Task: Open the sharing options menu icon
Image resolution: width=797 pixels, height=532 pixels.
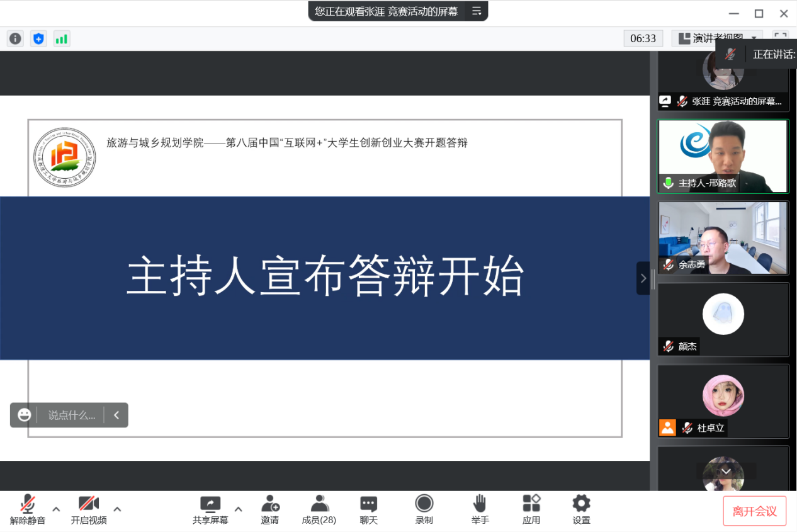Action: 477,11
